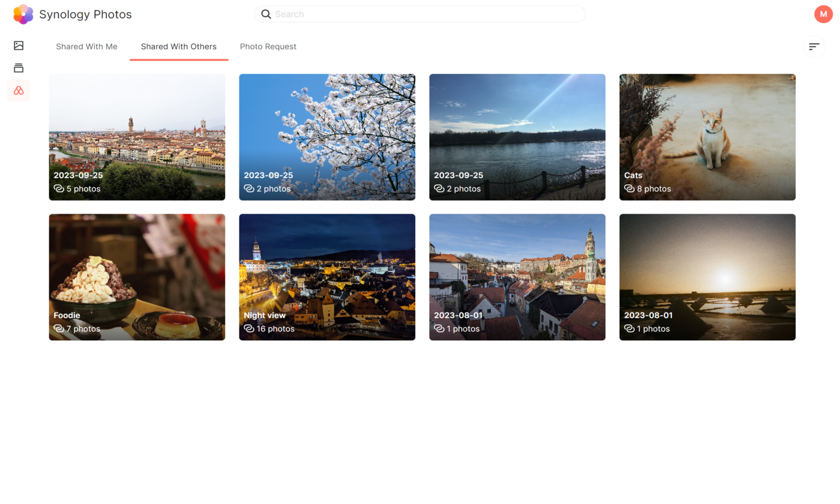The width and height of the screenshot is (840, 504).
Task: Select the Sharing icon in sidebar
Action: tap(19, 91)
